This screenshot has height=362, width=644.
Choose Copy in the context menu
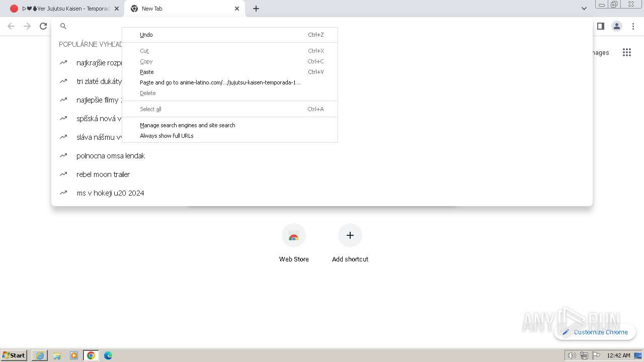click(x=230, y=61)
